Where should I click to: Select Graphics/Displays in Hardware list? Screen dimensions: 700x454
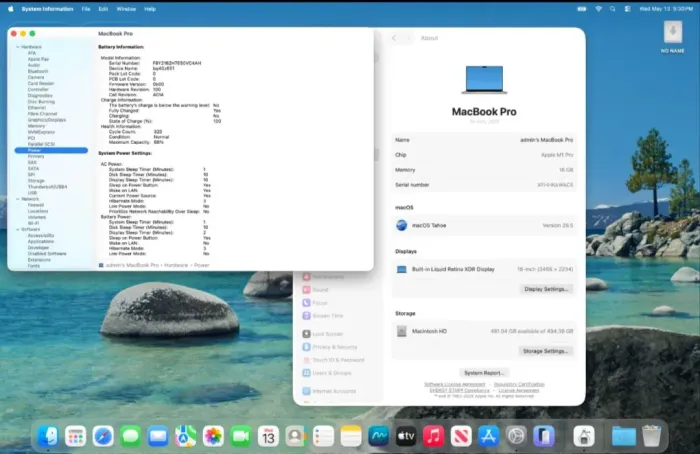pyautogui.click(x=47, y=120)
